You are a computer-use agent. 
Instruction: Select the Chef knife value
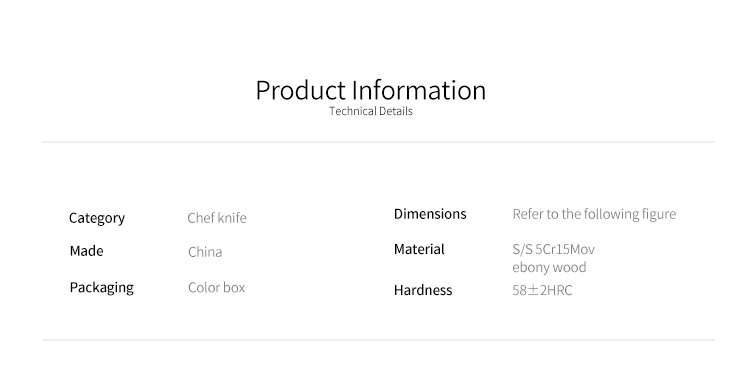[x=217, y=218]
